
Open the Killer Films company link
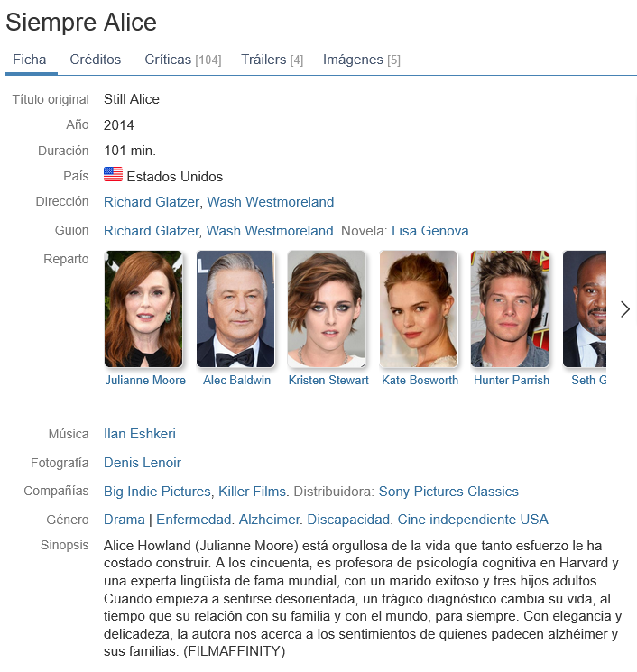pos(252,491)
